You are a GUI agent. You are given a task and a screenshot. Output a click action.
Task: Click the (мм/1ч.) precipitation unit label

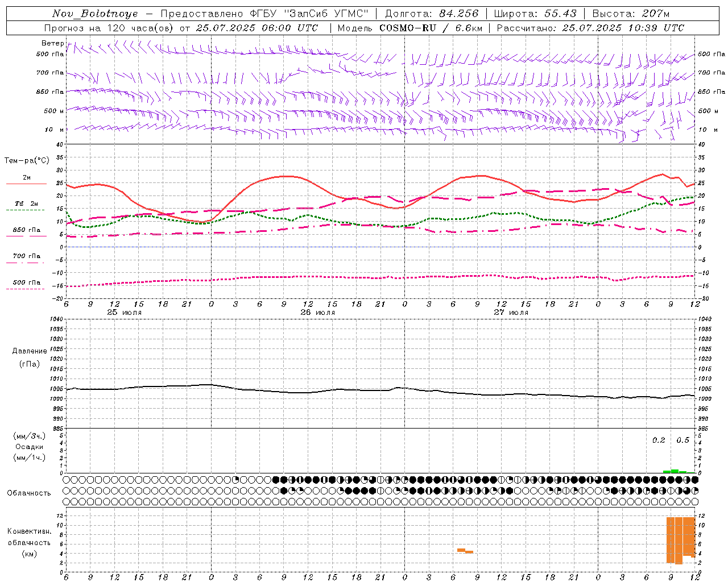pos(30,458)
